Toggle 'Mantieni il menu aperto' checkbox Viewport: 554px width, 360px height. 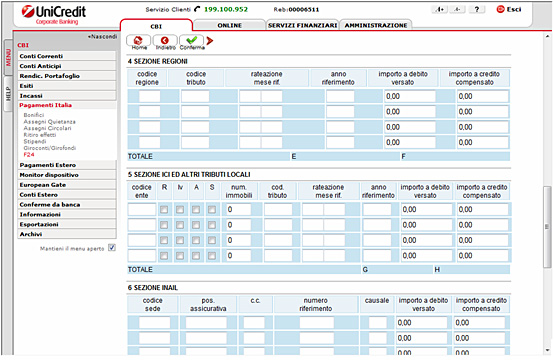112,248
